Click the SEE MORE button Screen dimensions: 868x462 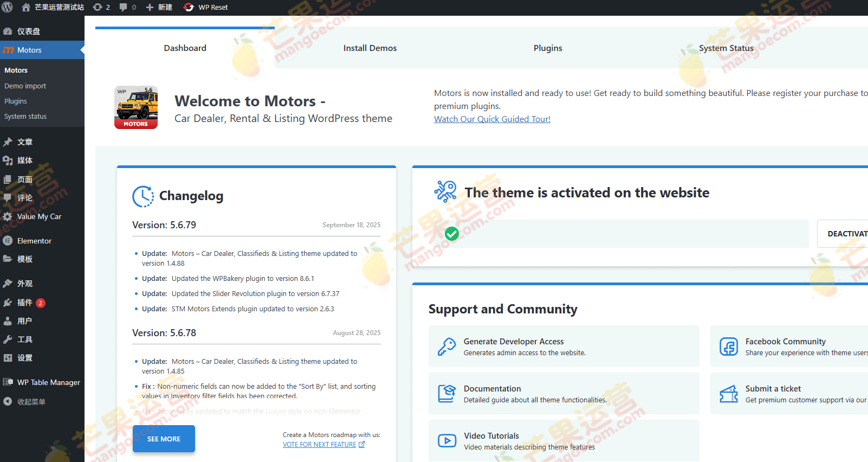164,439
